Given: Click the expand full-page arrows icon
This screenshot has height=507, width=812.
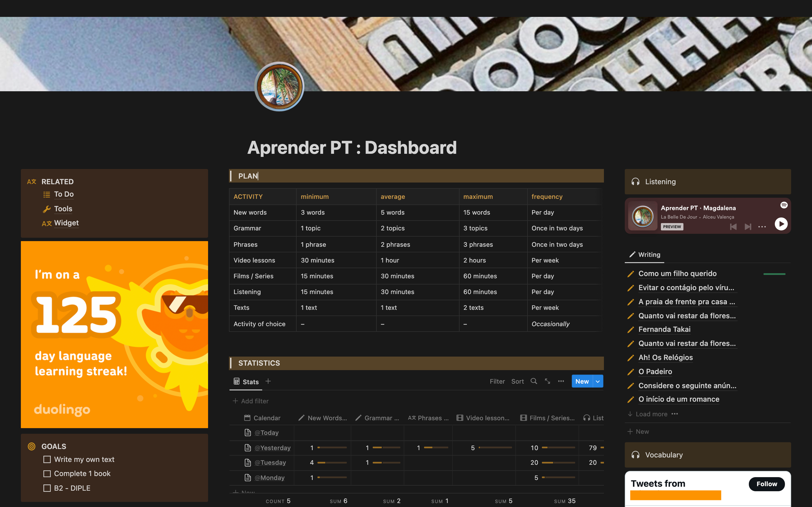Looking at the screenshot, I should (x=547, y=381).
